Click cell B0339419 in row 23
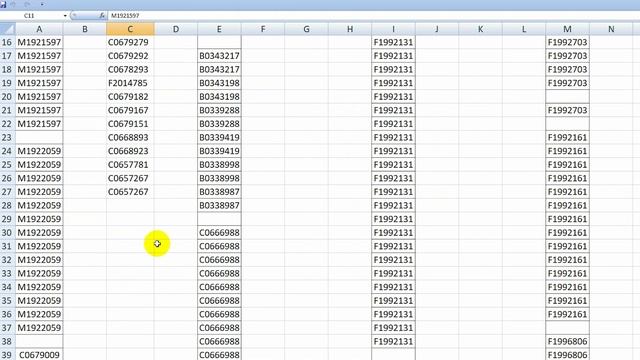 click(x=219, y=138)
